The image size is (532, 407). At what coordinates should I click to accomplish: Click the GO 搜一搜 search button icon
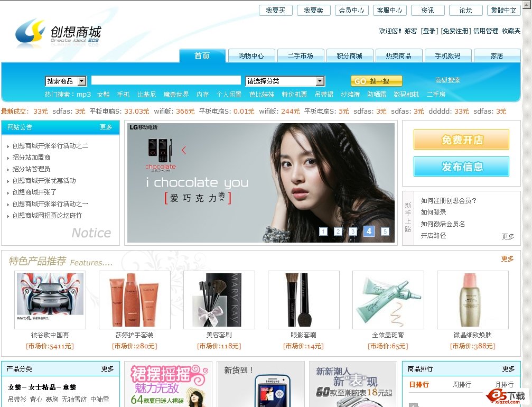tap(377, 80)
